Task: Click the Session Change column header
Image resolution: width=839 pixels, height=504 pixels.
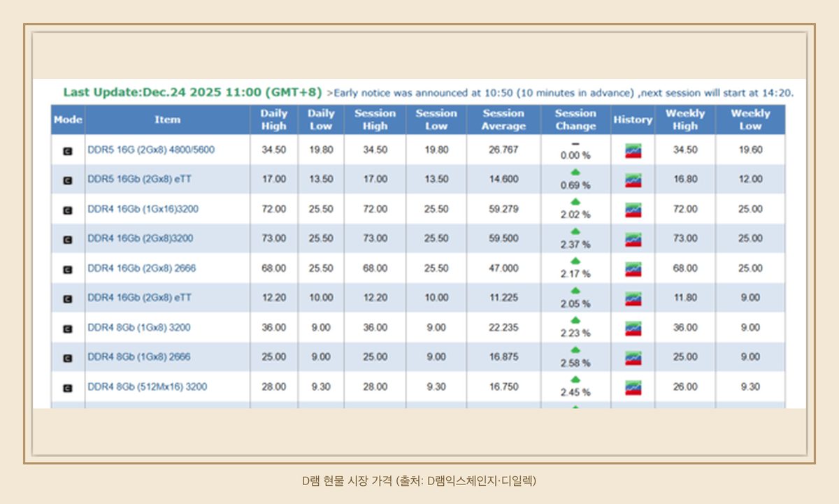Action: click(575, 120)
